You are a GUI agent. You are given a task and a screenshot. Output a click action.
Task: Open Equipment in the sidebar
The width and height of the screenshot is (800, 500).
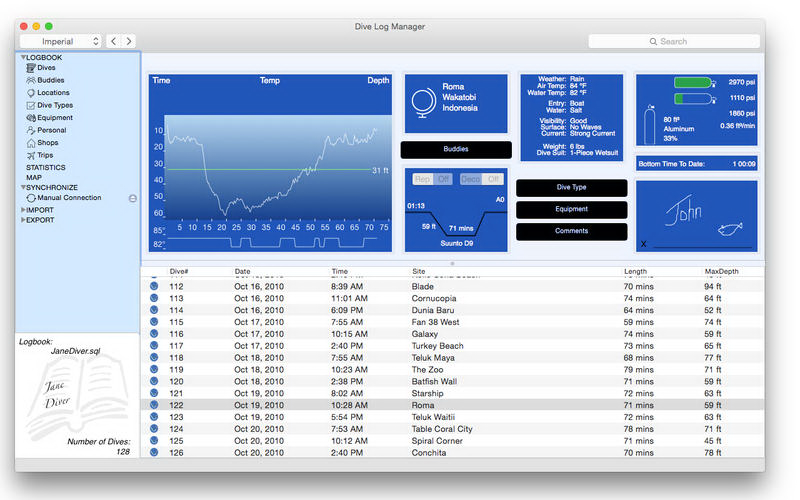(49, 118)
